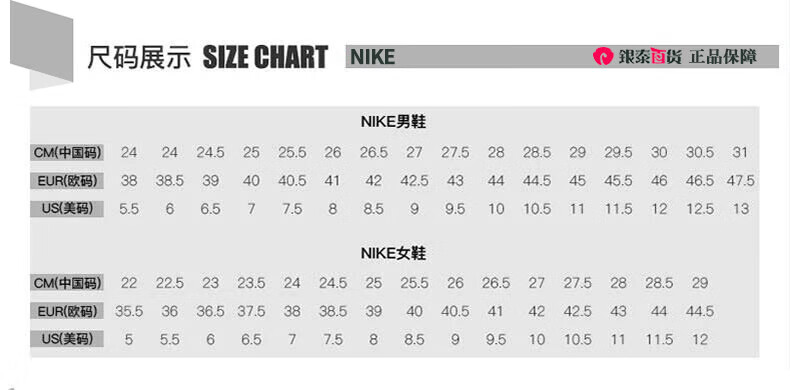Image resolution: width=790 pixels, height=390 pixels.
Task: Click the 尺码展示 title text
Action: 140,57
